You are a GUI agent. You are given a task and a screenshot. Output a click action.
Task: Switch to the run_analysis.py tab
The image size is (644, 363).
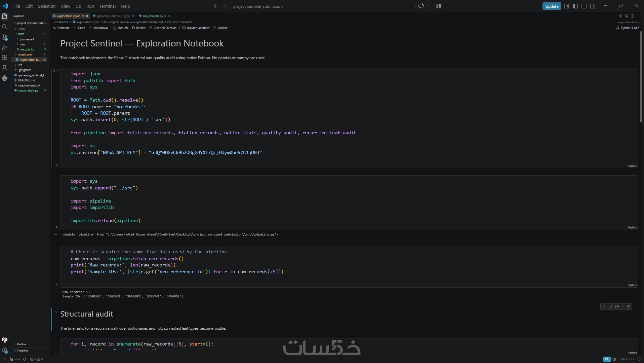pyautogui.click(x=153, y=16)
